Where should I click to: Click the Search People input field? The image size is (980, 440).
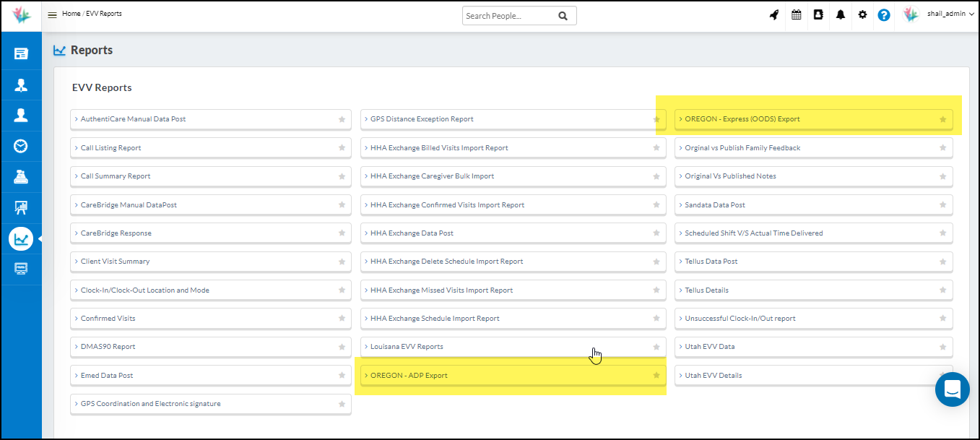(510, 16)
